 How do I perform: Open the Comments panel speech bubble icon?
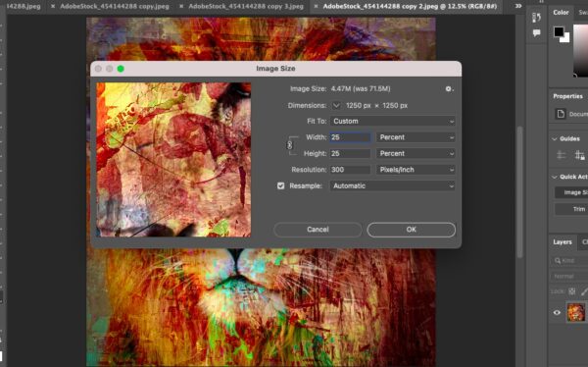tap(536, 33)
